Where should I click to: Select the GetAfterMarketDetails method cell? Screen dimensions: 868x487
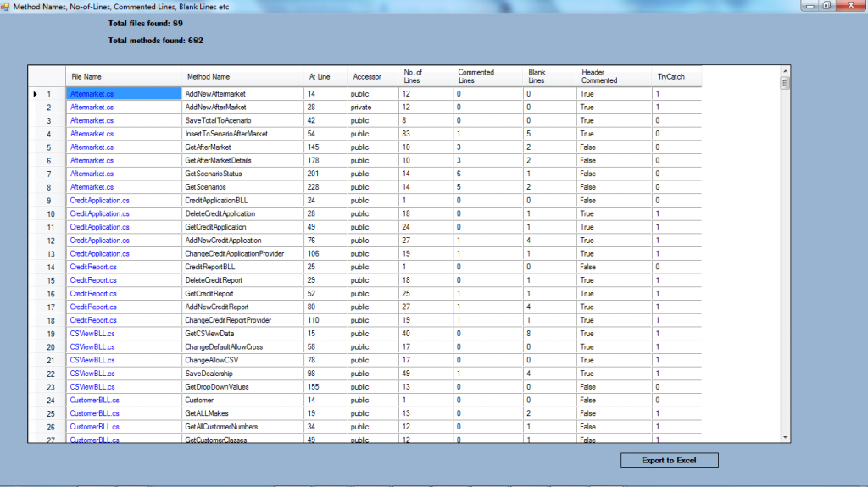click(x=242, y=160)
